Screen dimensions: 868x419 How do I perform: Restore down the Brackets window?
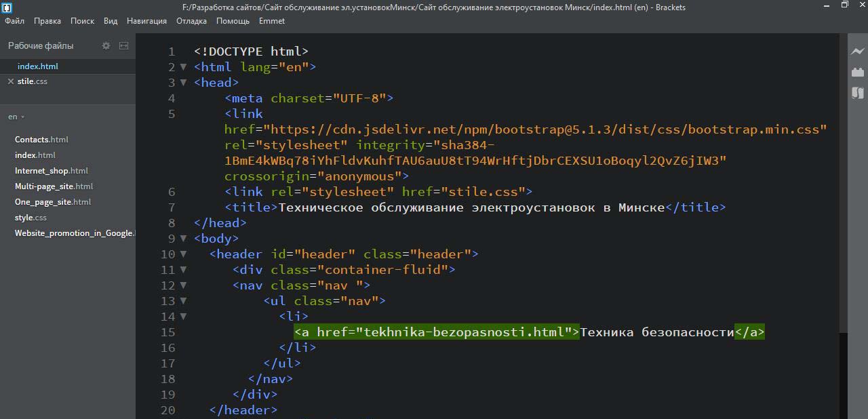tap(844, 5)
